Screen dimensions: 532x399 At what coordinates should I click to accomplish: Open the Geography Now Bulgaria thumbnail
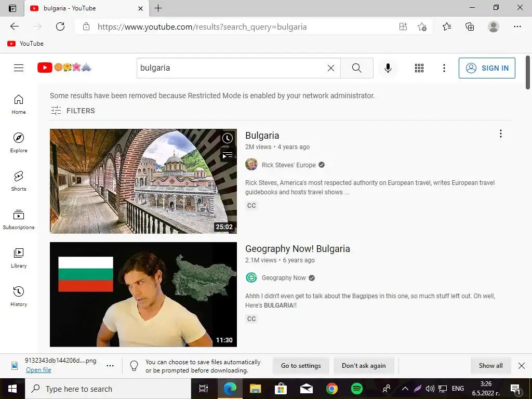pos(143,295)
